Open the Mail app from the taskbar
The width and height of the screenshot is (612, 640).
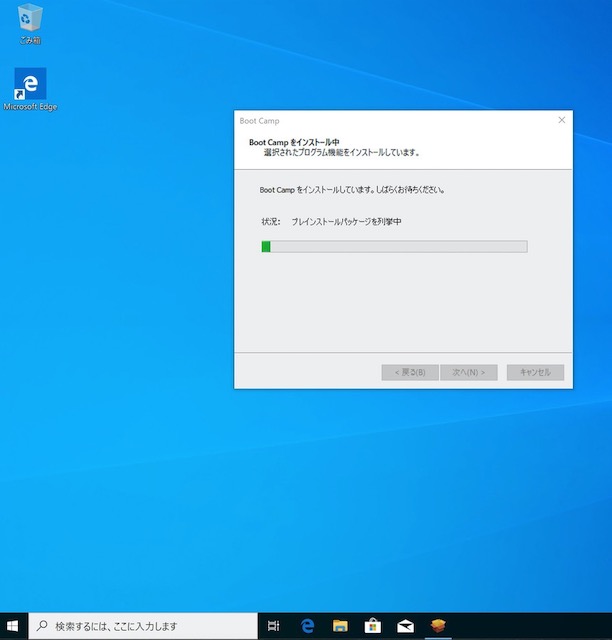coord(405,626)
